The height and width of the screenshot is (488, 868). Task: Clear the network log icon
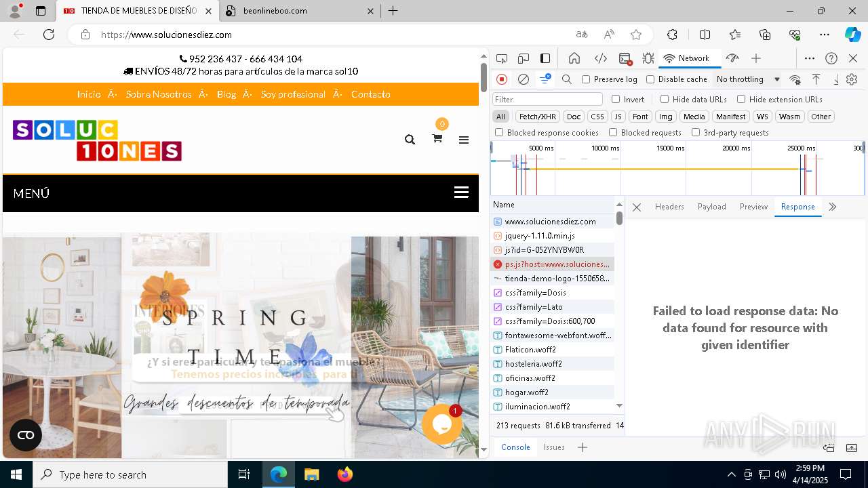(x=524, y=79)
